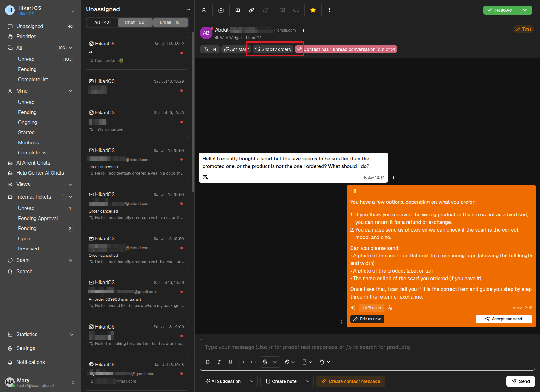Click the t-shirt products icon in editor
The image size is (540, 392).
tap(322, 362)
